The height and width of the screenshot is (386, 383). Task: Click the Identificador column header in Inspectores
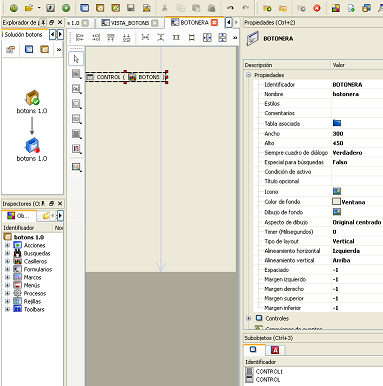19,228
